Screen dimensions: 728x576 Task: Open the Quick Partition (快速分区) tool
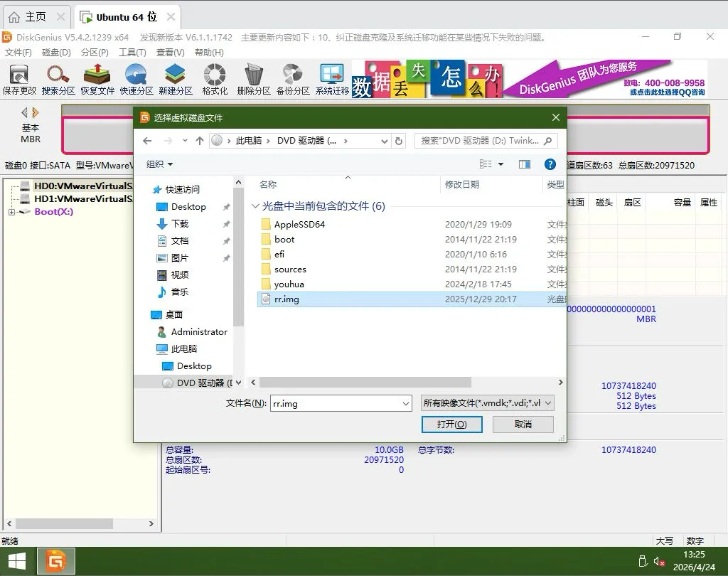[136, 79]
